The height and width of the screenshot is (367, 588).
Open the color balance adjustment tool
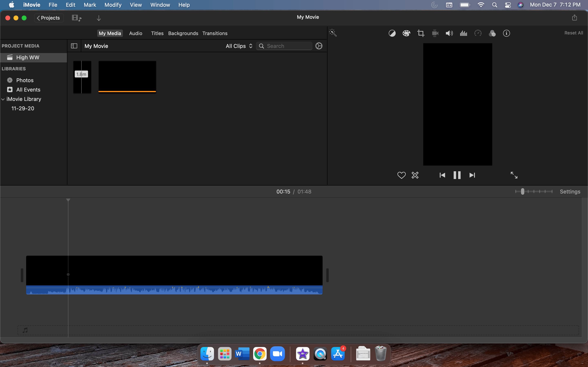[392, 33]
